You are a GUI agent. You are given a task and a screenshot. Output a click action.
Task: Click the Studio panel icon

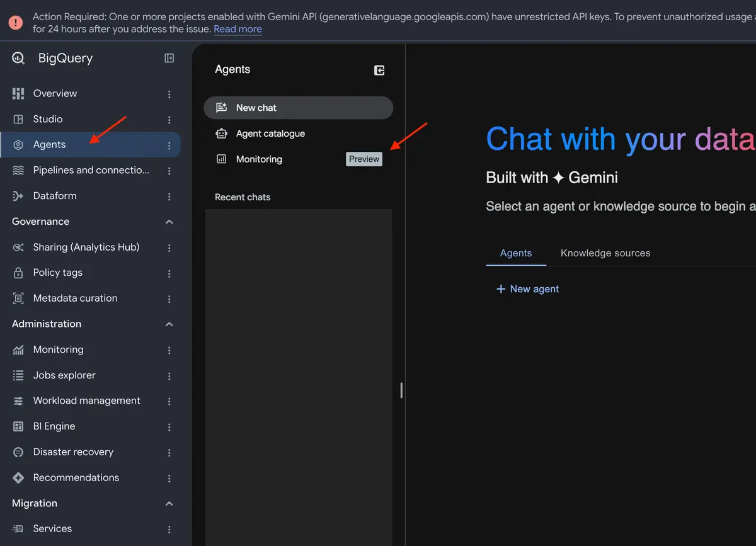coord(18,119)
